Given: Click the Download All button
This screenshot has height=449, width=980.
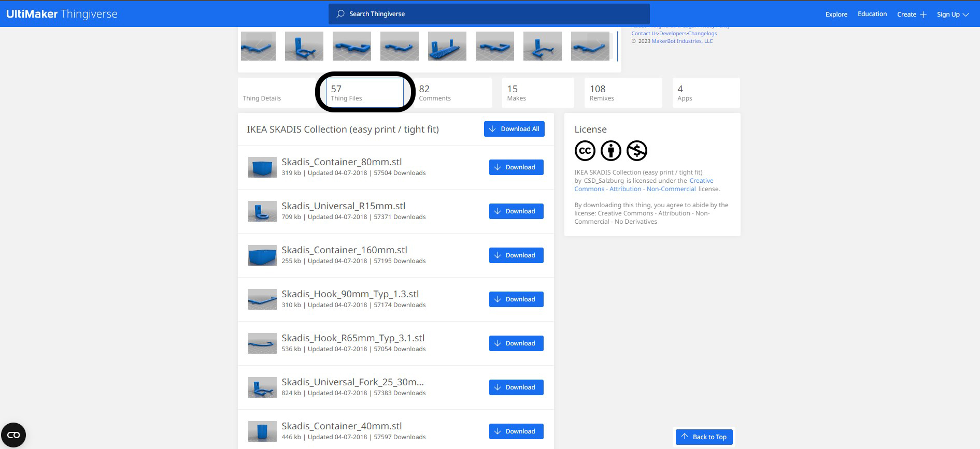Looking at the screenshot, I should coord(514,129).
